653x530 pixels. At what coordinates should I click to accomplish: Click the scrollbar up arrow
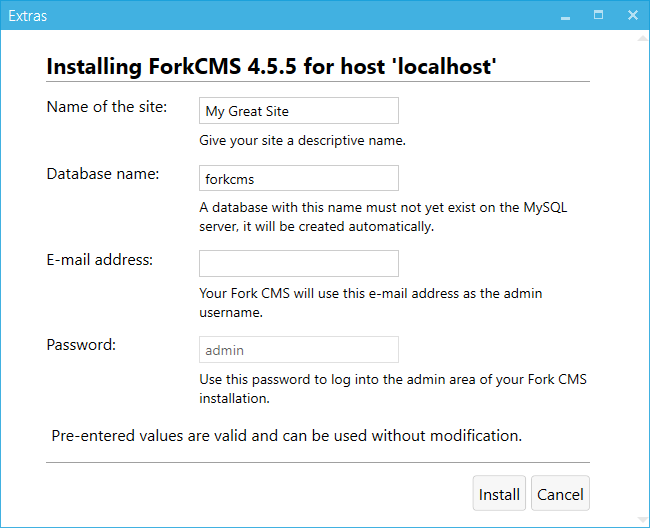[x=643, y=38]
